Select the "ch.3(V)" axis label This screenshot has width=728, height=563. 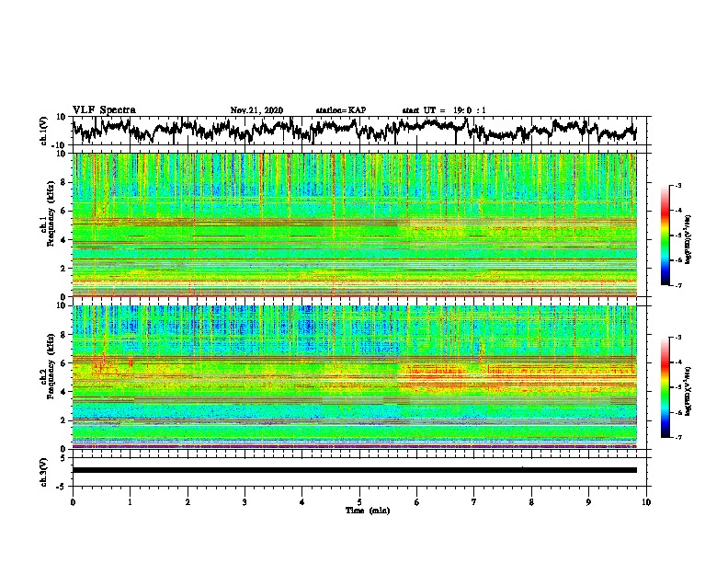point(44,472)
